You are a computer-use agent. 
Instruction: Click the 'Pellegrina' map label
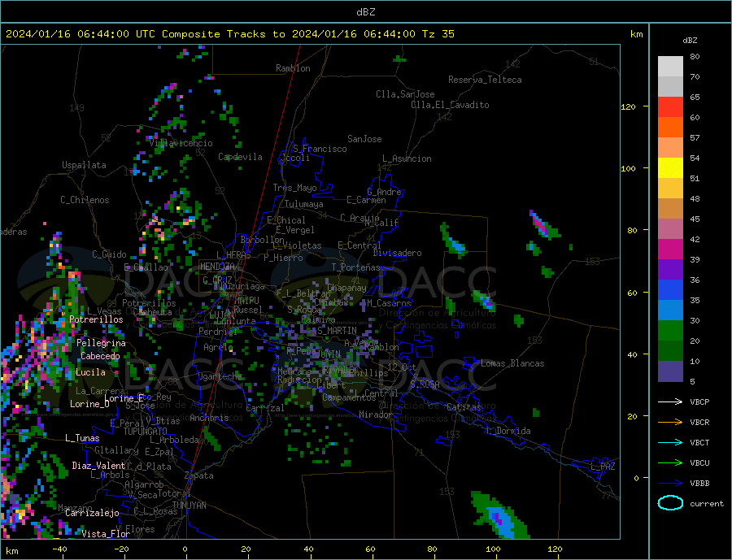click(x=101, y=343)
